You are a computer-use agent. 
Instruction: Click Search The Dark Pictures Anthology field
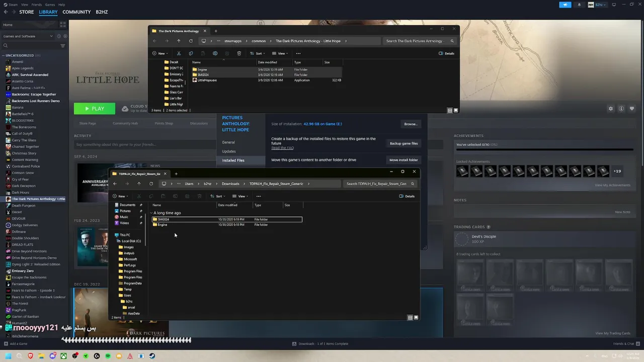coord(420,41)
